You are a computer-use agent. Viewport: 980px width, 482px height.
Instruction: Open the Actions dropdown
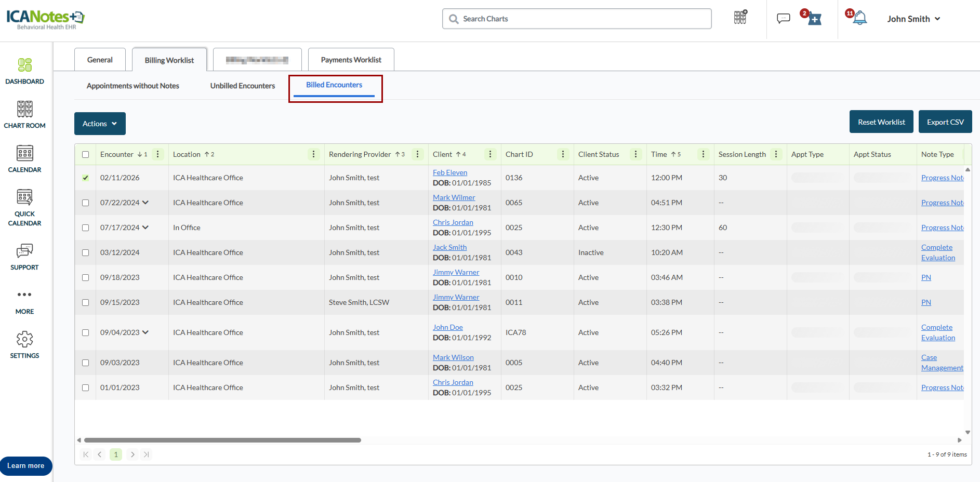pos(100,124)
